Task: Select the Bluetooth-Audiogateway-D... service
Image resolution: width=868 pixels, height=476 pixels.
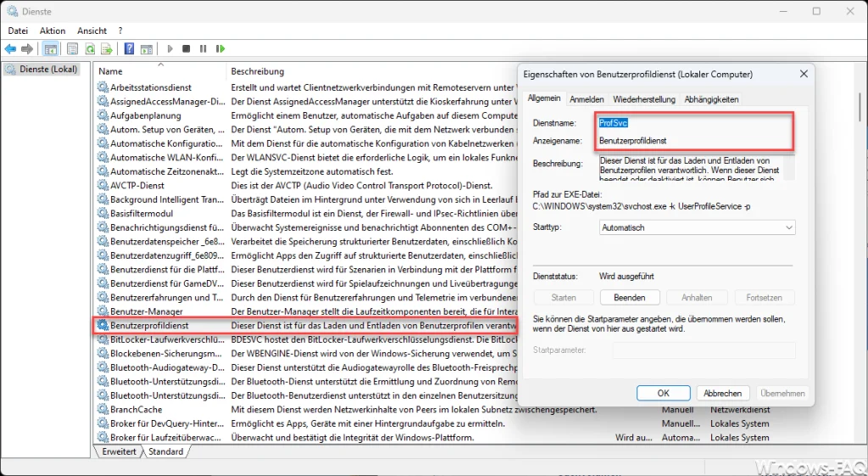Action: pos(167,367)
